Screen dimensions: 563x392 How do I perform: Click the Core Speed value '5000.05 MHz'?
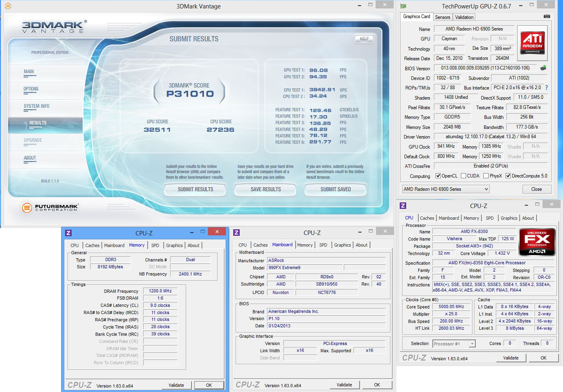tap(451, 307)
